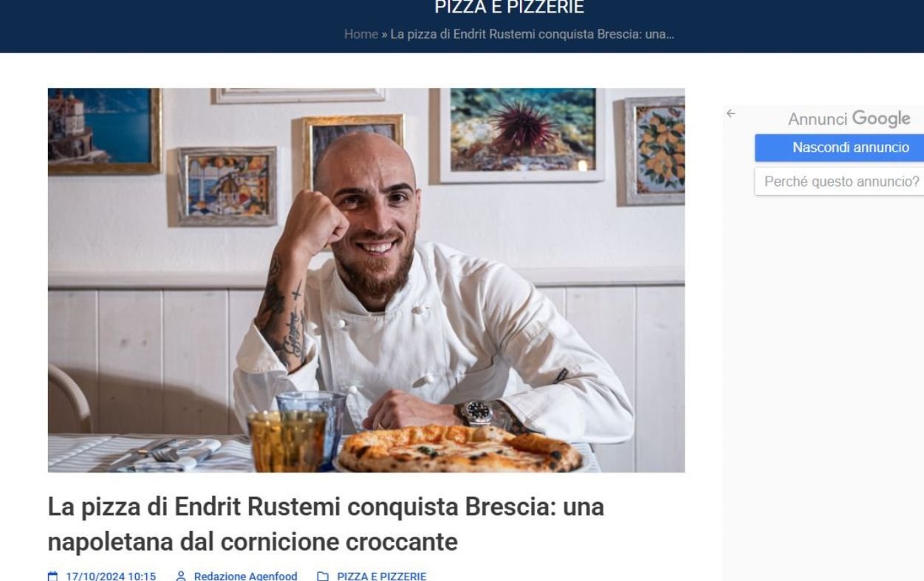The height and width of the screenshot is (581, 924).
Task: Open the Redazione Agenfood author link
Action: coord(245,576)
